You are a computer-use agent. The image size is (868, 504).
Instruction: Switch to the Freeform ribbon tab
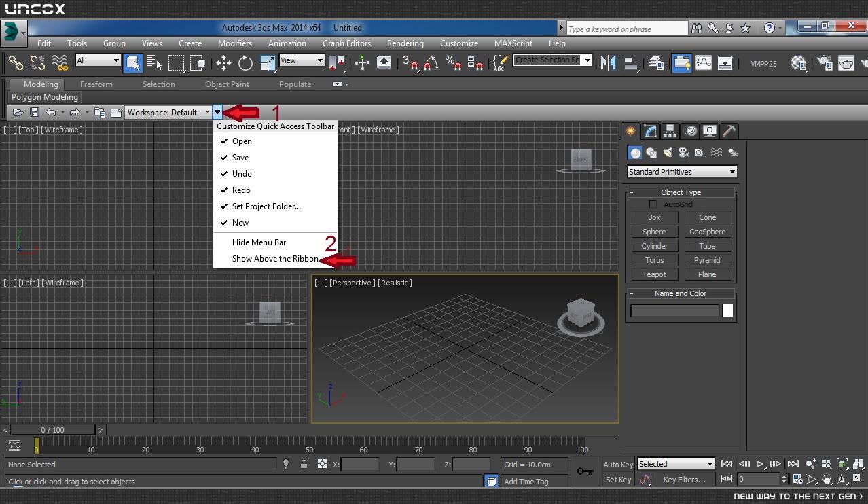pyautogui.click(x=96, y=84)
